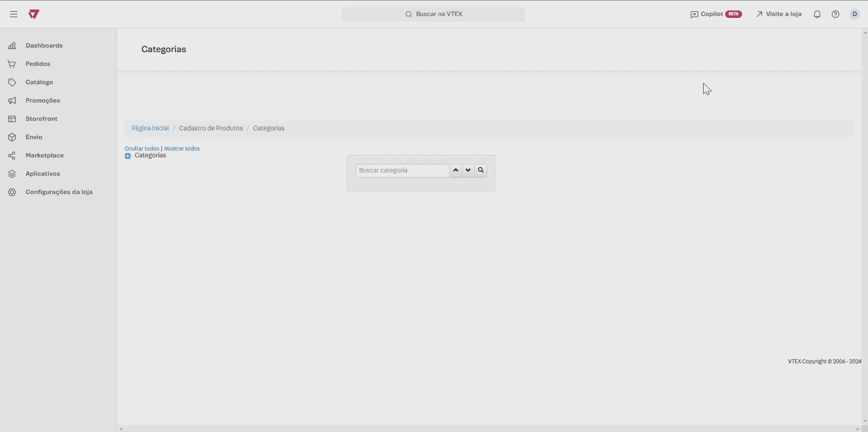Click the Categorias page heading
868x432 pixels.
[x=163, y=49]
